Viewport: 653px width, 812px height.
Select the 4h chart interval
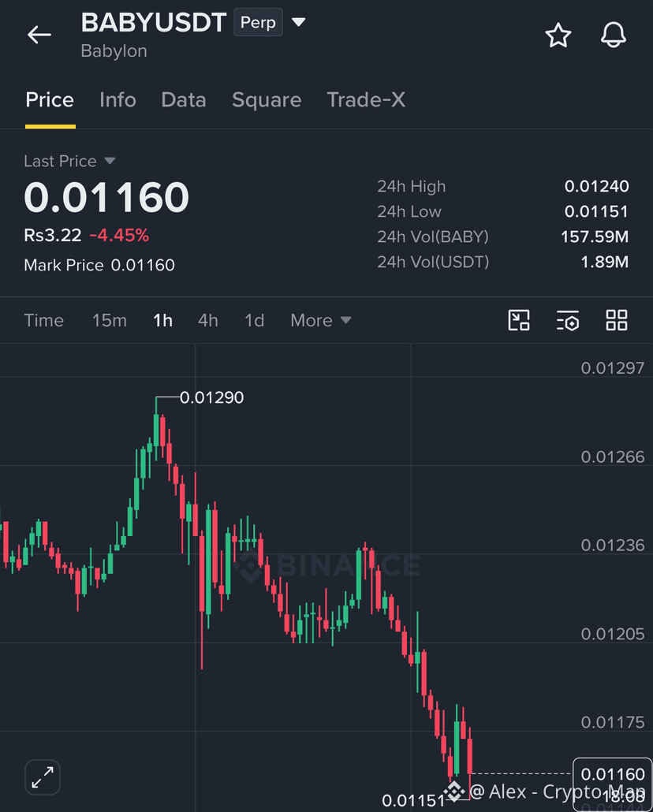[208, 321]
